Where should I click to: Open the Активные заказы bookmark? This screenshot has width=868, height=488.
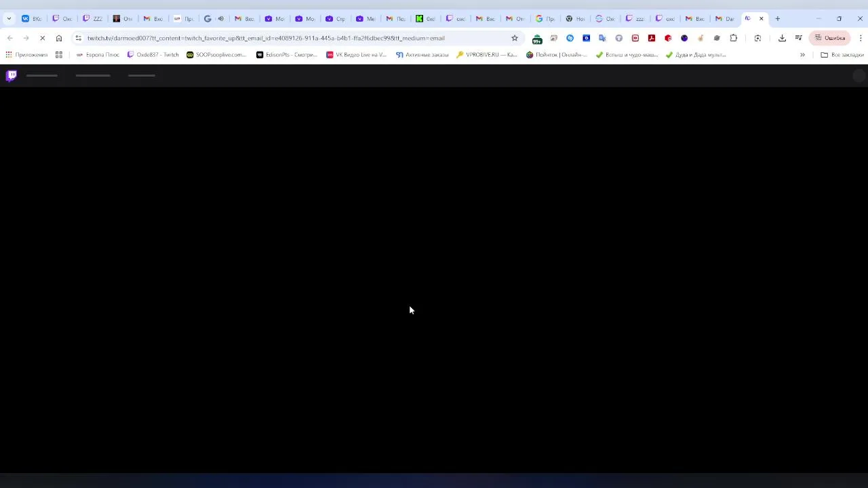pyautogui.click(x=422, y=55)
